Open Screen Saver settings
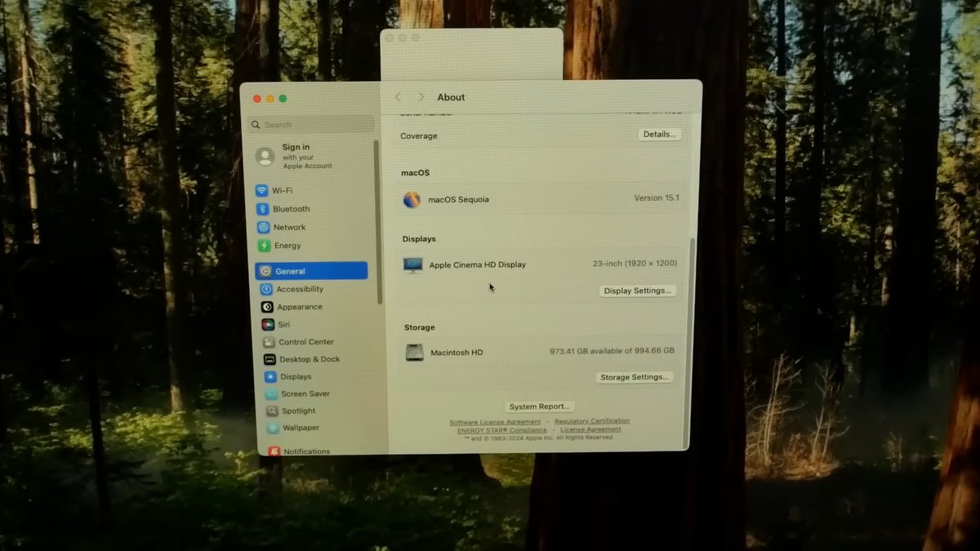Viewport: 980px width, 551px height. point(305,393)
